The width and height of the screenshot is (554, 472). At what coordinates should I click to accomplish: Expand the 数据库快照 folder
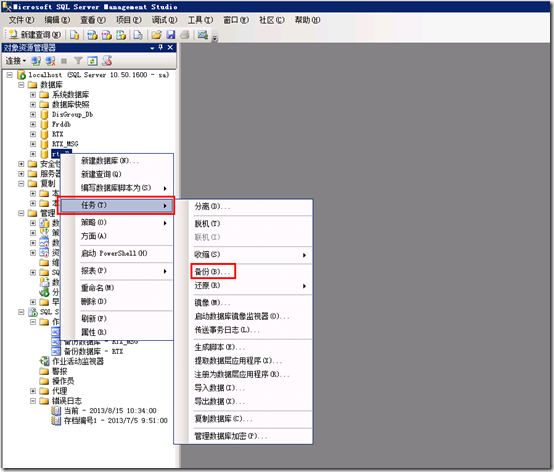pos(33,105)
